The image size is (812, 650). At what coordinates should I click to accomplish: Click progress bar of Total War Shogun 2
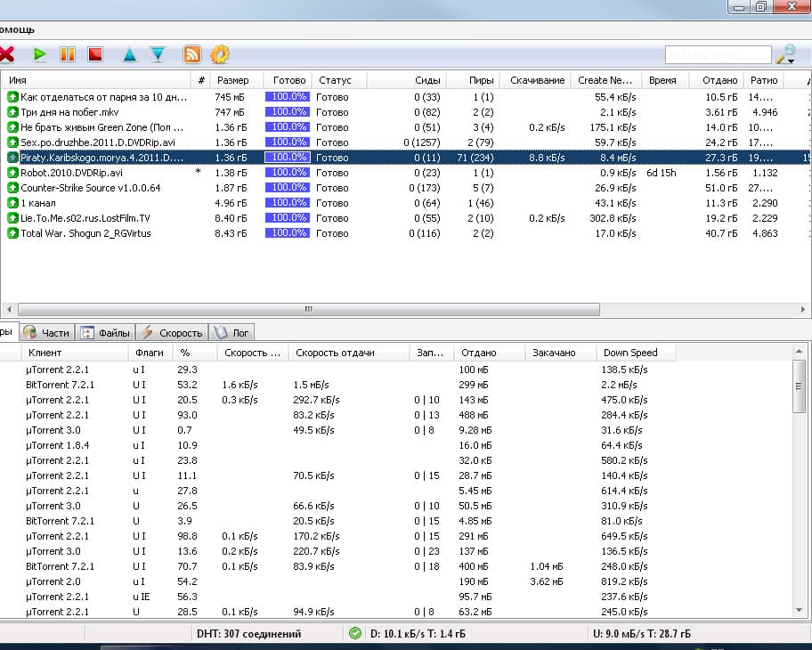(x=288, y=233)
